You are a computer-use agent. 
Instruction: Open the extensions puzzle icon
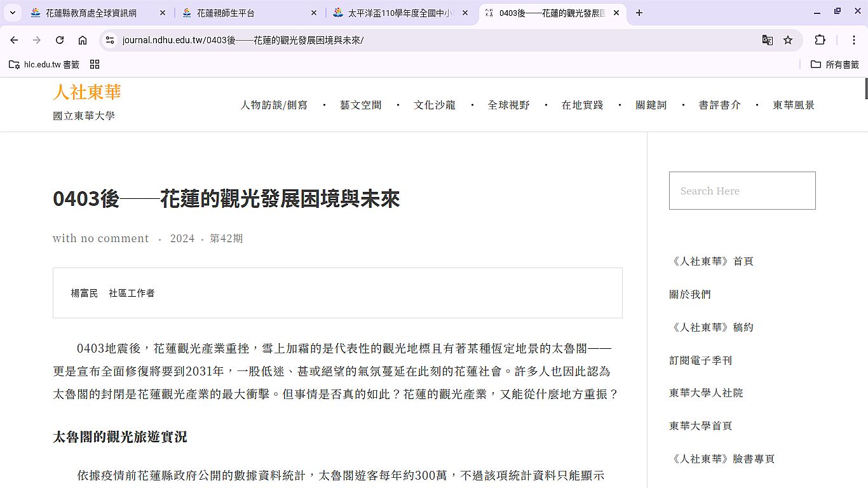pos(820,40)
